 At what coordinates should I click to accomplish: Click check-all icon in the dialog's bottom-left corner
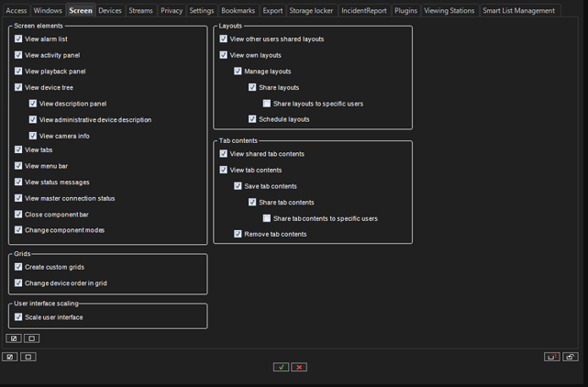(x=10, y=357)
